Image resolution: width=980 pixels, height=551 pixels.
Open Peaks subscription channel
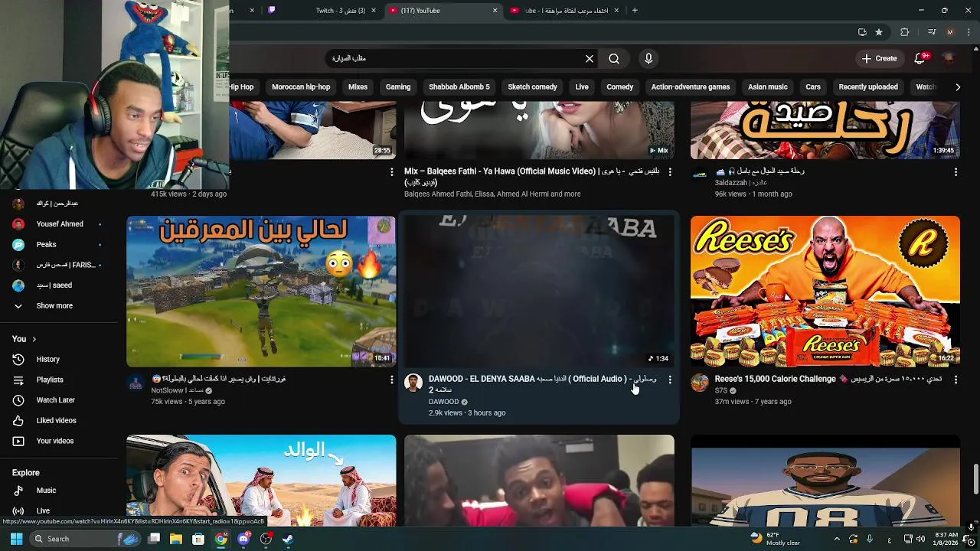[x=46, y=245]
